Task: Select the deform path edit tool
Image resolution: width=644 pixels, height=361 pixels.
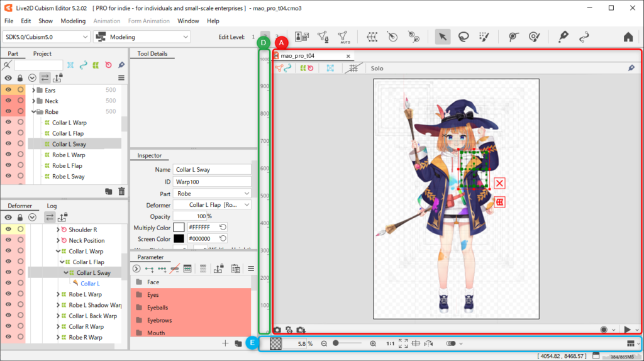Action: click(x=513, y=37)
